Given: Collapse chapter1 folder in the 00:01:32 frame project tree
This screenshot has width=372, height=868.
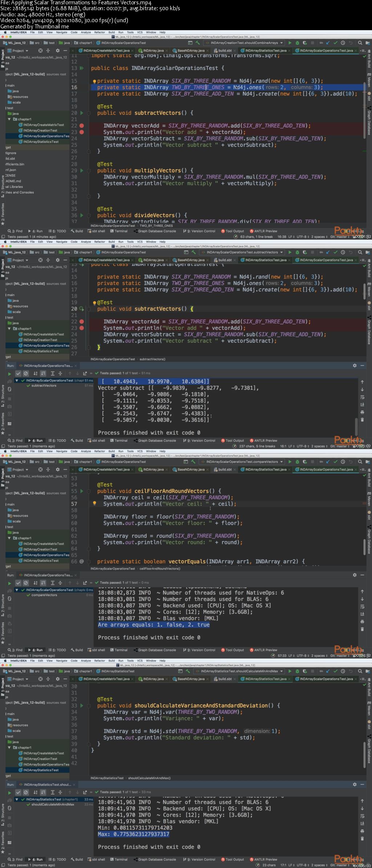Looking at the screenshot, I should pos(9,119).
